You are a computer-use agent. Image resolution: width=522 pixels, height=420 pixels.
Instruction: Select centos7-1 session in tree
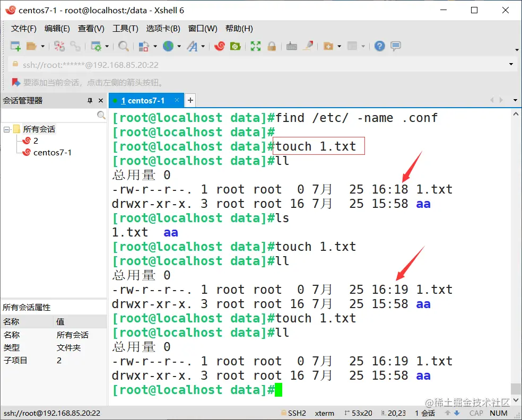click(x=53, y=152)
